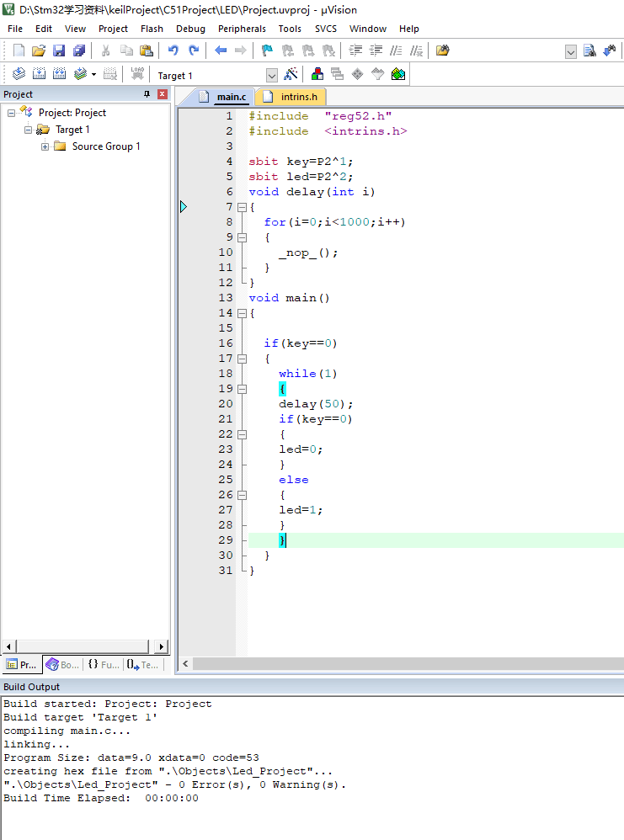Collapse the Target 1 tree node
Image resolution: width=624 pixels, height=840 pixels.
[28, 130]
